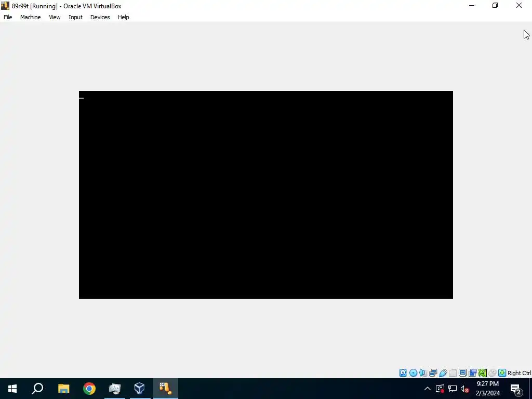The image size is (532, 399).
Task: Select the running VM taskbar button
Action: (x=165, y=389)
